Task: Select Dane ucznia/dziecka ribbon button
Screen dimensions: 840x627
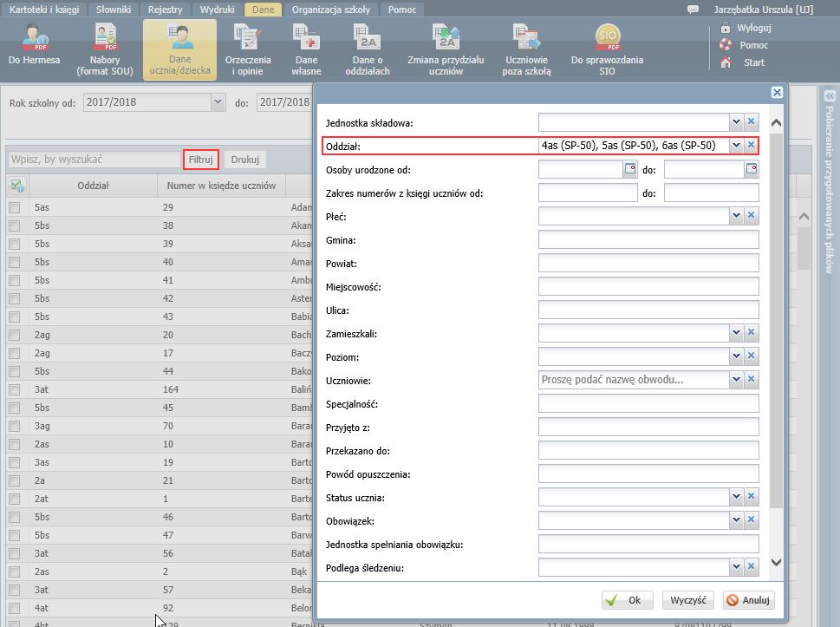Action: click(x=179, y=49)
